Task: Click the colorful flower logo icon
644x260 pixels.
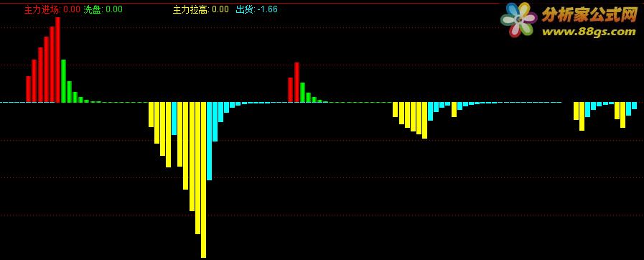Action: pyautogui.click(x=519, y=19)
